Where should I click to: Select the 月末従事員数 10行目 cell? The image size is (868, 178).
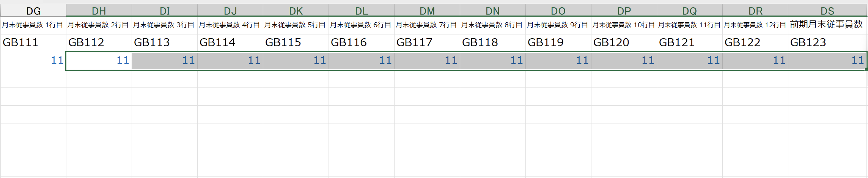(624, 25)
